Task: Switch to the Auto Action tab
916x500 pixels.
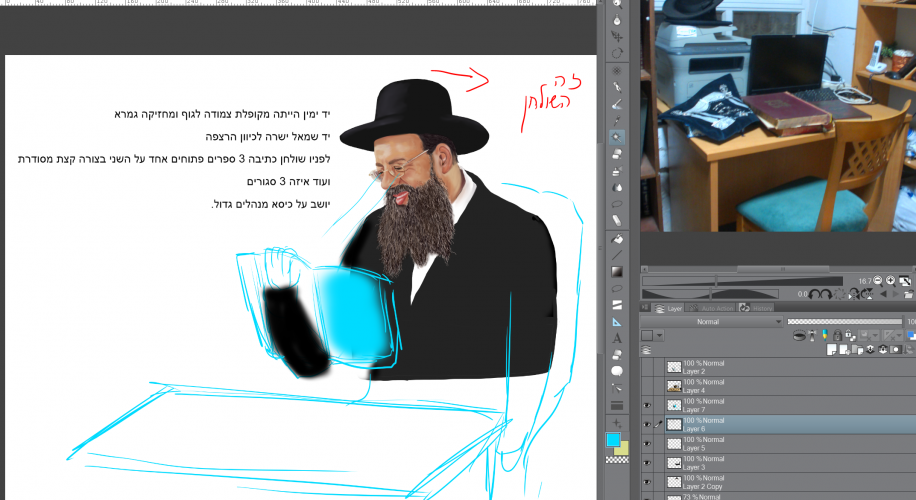Action: pos(713,309)
